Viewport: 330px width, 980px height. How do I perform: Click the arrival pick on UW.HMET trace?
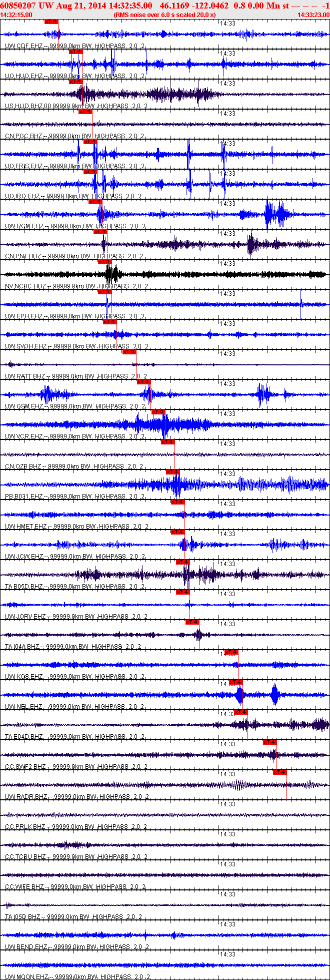click(178, 502)
